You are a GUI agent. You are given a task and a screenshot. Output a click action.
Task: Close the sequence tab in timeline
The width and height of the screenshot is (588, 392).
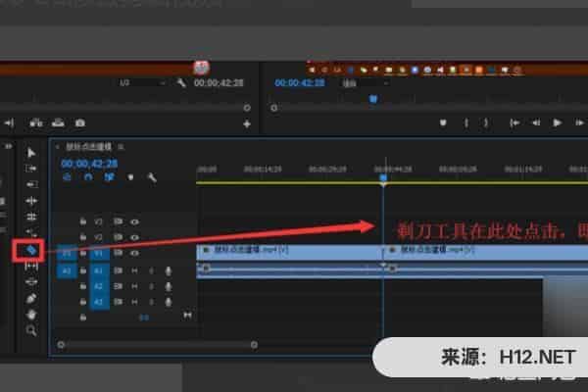tap(57, 147)
